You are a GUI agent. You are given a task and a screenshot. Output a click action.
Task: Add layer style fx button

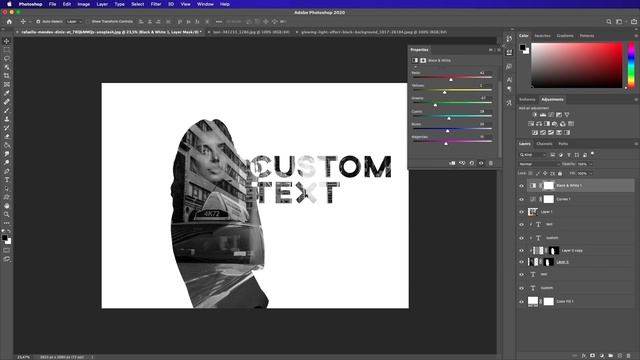(x=584, y=356)
